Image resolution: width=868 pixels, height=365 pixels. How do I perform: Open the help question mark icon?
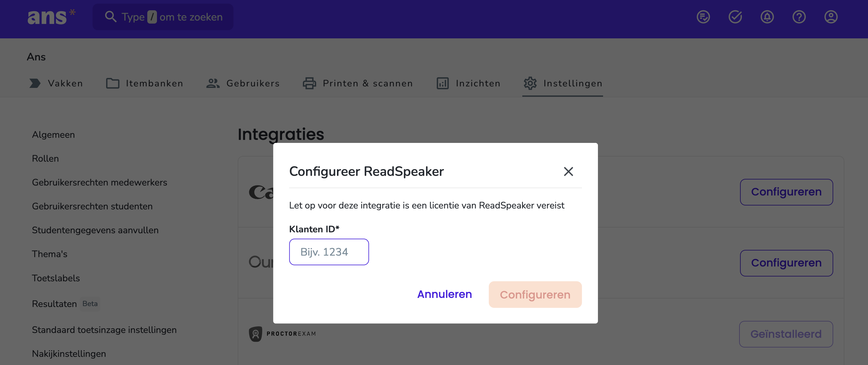coord(799,17)
